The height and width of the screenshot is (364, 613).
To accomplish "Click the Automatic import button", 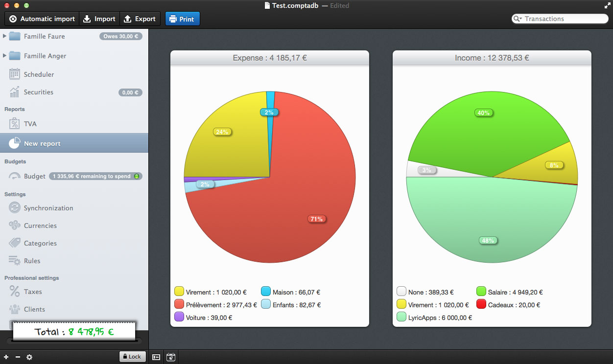I will tap(42, 19).
